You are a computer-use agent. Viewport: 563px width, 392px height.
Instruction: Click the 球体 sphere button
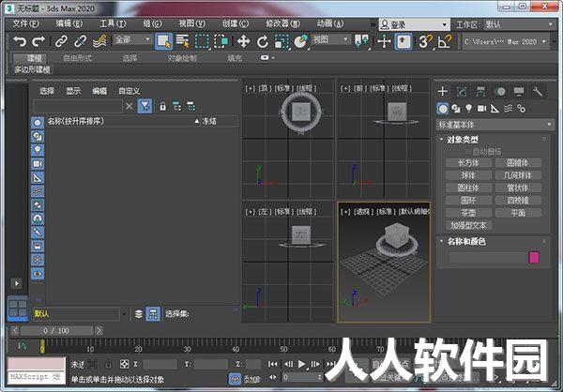468,175
